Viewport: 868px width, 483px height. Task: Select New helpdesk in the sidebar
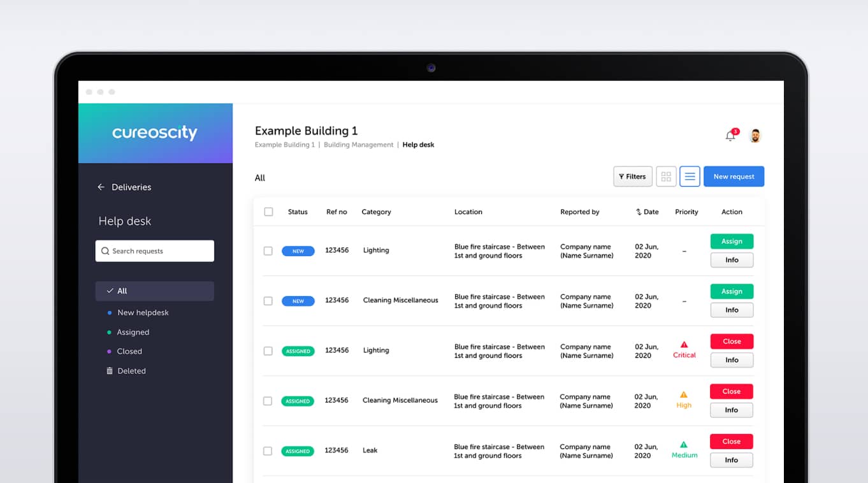point(143,313)
